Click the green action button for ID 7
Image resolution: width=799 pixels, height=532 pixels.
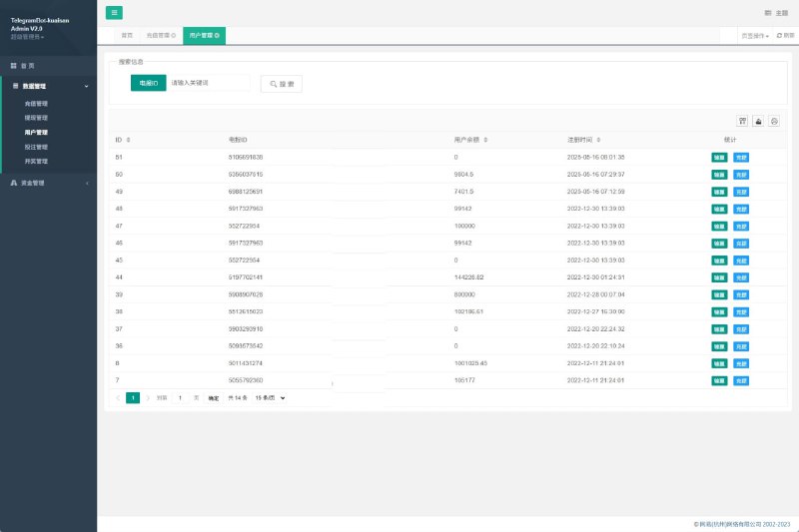coord(719,381)
